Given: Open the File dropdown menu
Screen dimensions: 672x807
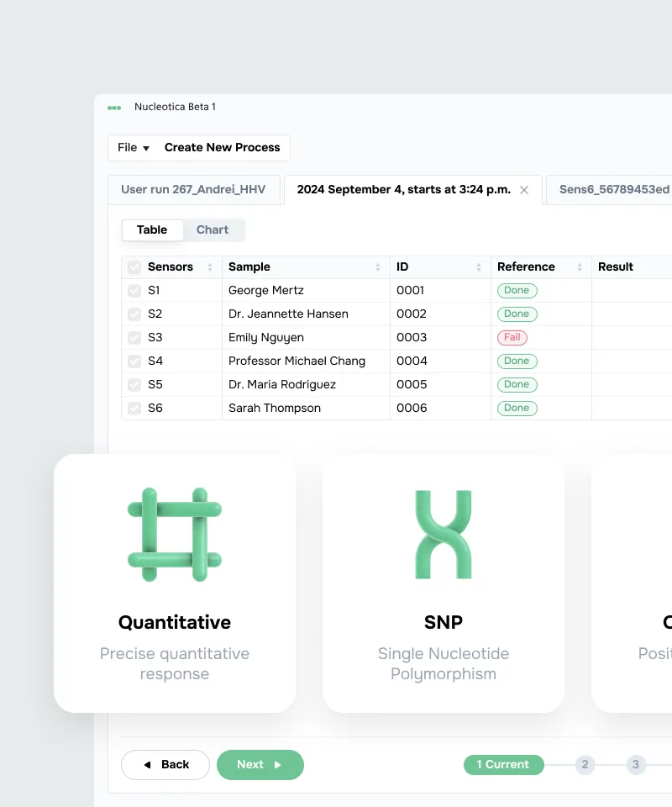Looking at the screenshot, I should tap(134, 148).
